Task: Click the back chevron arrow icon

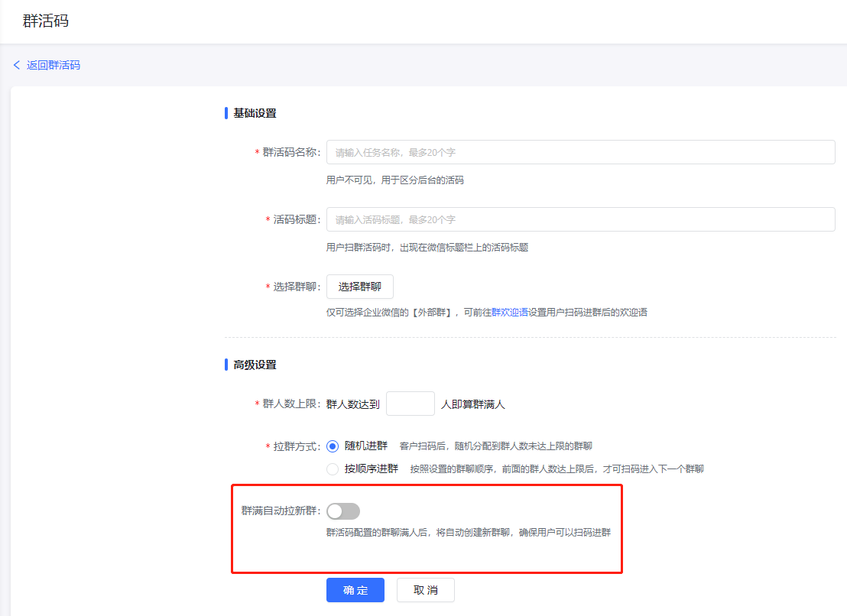Action: (x=17, y=65)
